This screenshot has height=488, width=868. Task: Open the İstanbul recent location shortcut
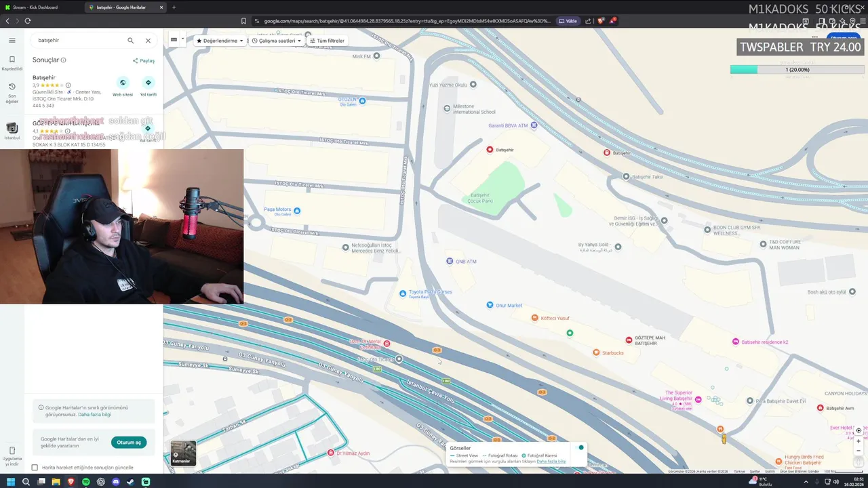click(12, 131)
